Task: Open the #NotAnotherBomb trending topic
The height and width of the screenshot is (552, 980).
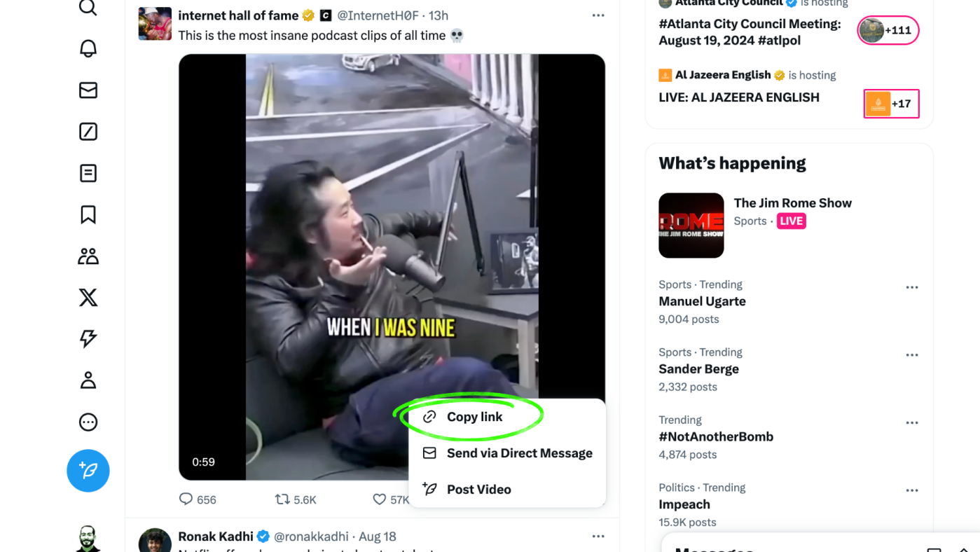Action: (716, 436)
